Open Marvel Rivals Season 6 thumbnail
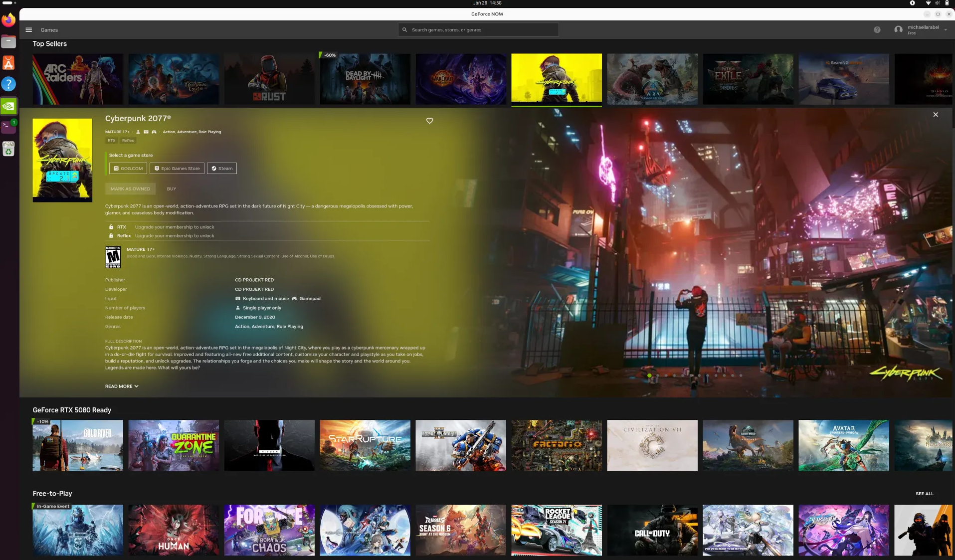The height and width of the screenshot is (560, 955). click(x=461, y=530)
